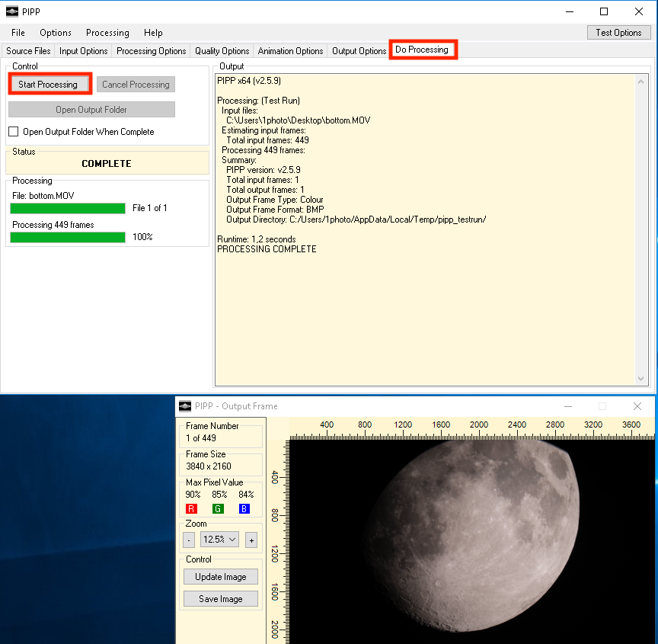Viewport: 658px width, 644px height.
Task: Switch to the Source Files tab
Action: (x=28, y=51)
